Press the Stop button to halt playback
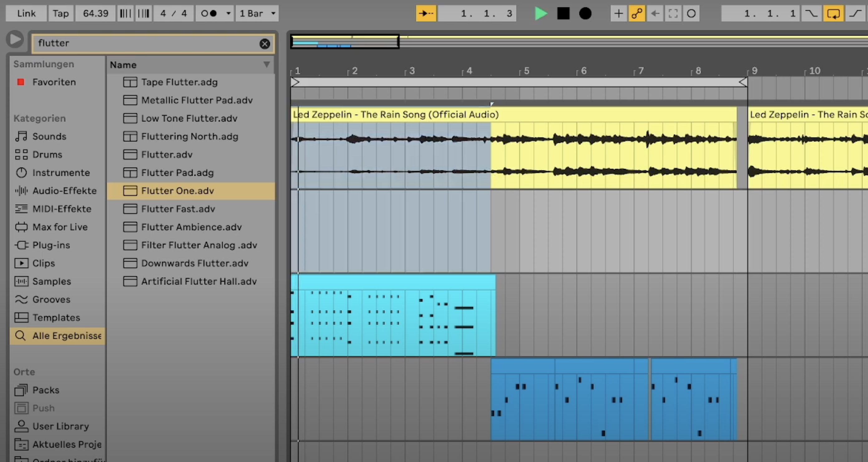The image size is (868, 462). click(x=563, y=13)
